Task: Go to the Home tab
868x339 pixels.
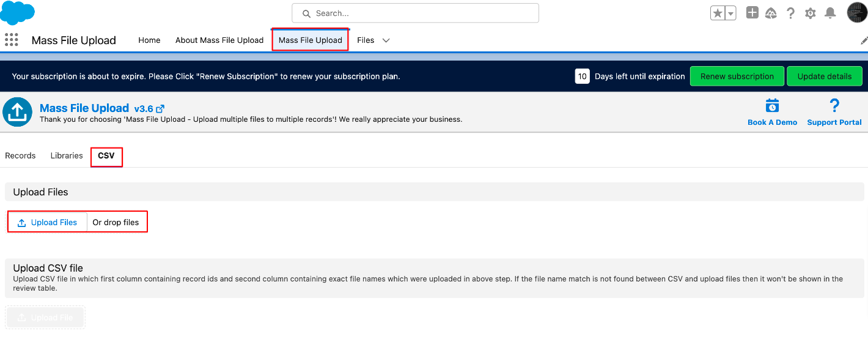Action: click(149, 40)
